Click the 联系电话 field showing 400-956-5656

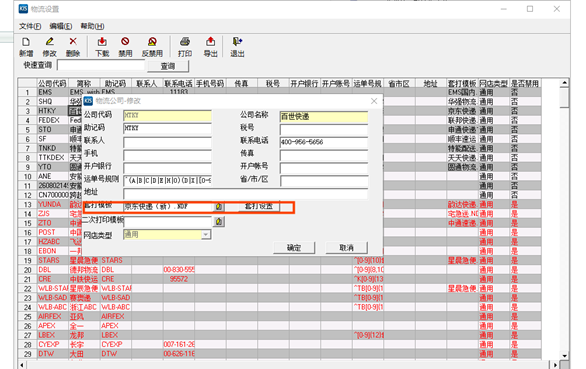point(324,142)
